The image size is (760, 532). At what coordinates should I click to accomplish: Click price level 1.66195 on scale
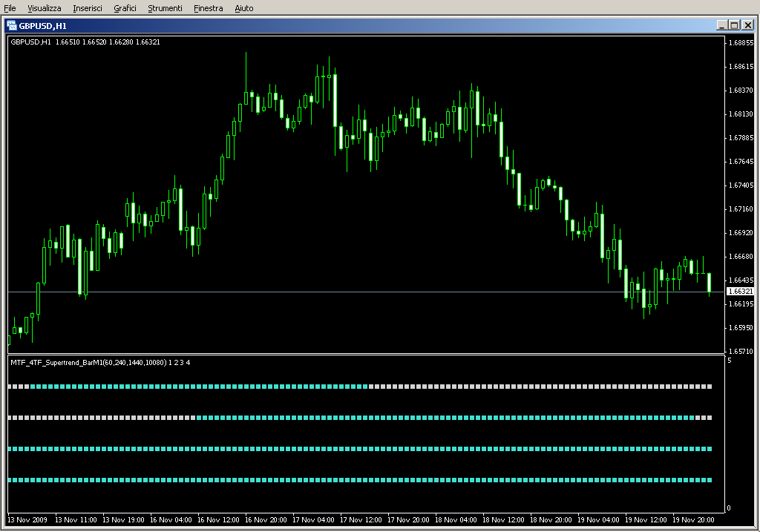click(x=741, y=303)
